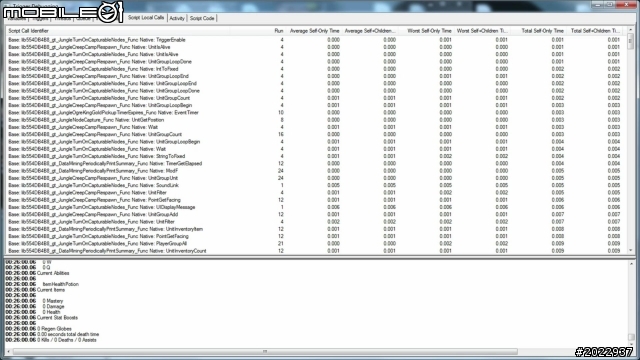Select the ModF native call row

[314, 171]
